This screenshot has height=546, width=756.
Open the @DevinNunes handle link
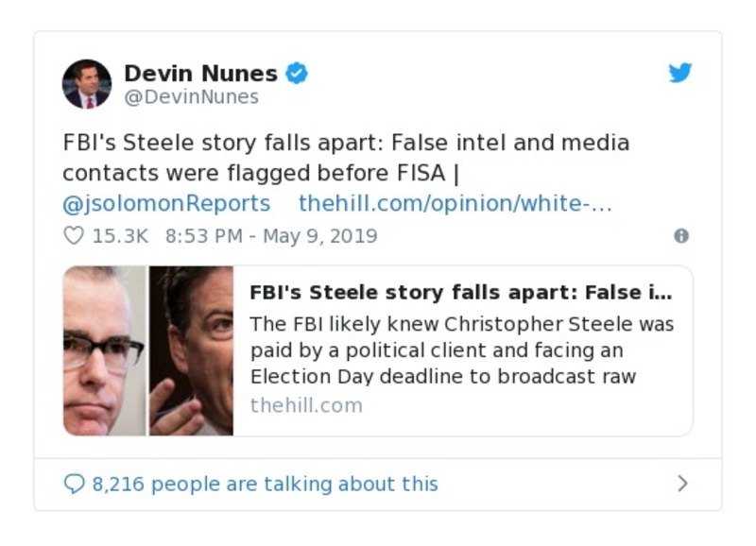191,96
